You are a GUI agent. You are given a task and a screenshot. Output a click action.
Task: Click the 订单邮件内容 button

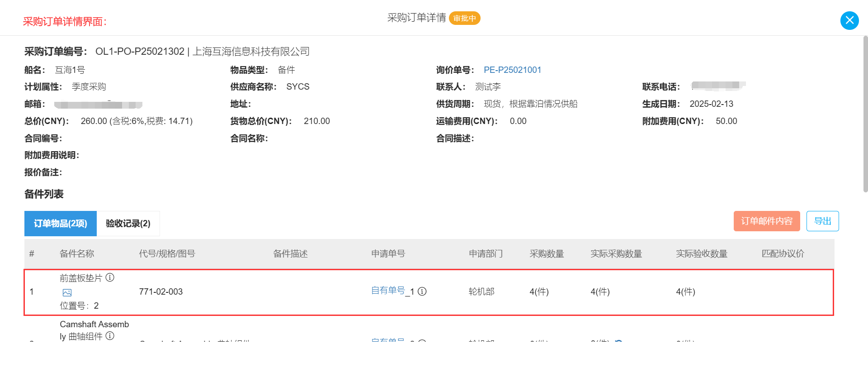point(767,221)
